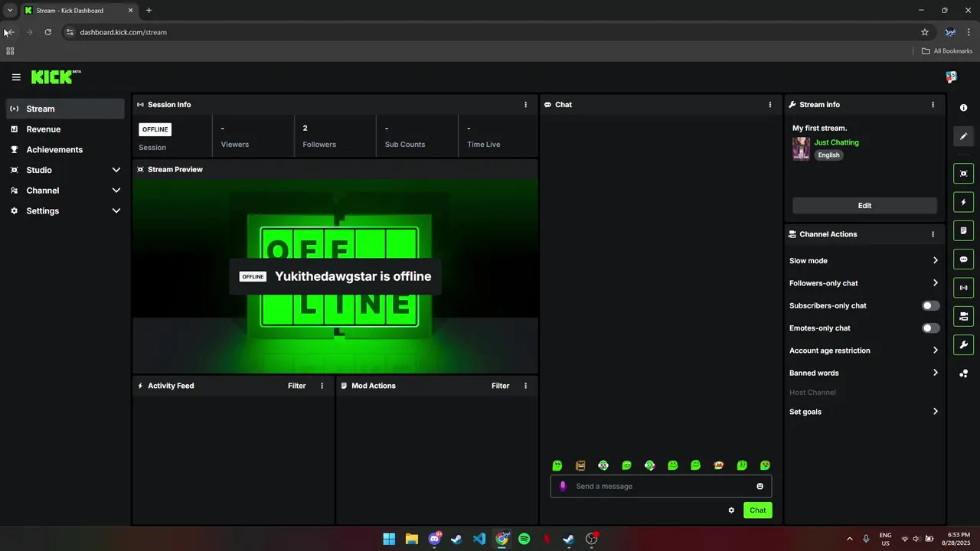Click the offline stream preview video
The height and width of the screenshot is (551, 980).
coord(335,276)
